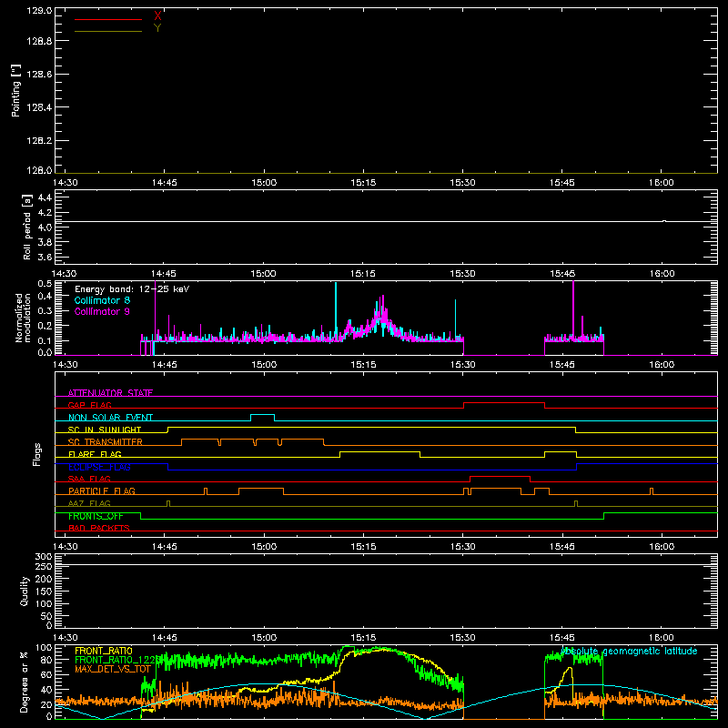This screenshot has width=728, height=728.
Task: Click the 150 quality tick label
Action: click(43, 591)
